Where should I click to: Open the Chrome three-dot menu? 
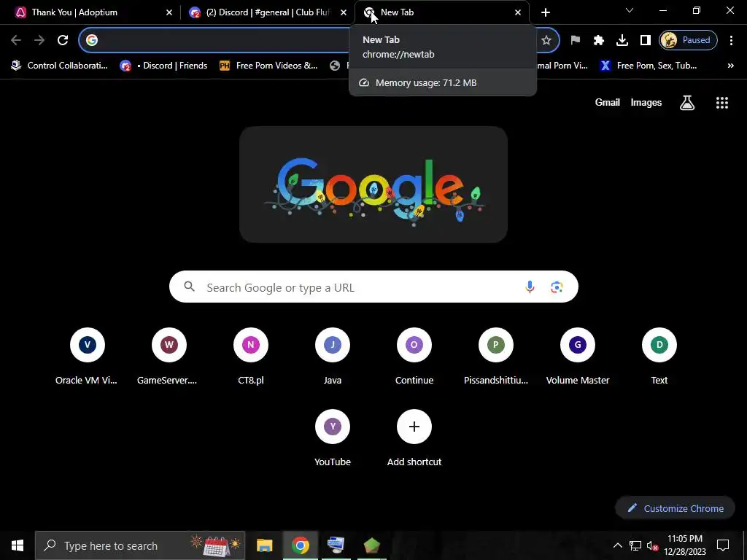[731, 40]
